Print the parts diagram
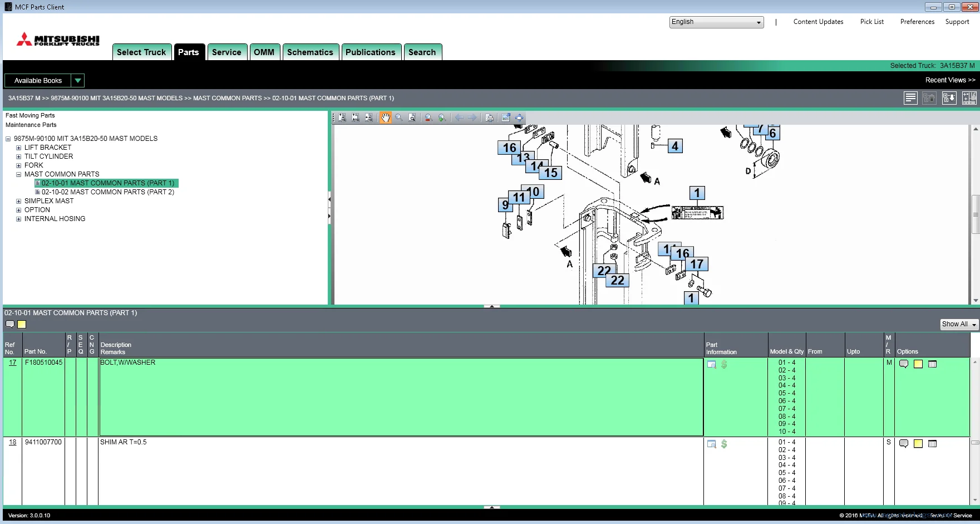The height and width of the screenshot is (524, 980). point(489,117)
